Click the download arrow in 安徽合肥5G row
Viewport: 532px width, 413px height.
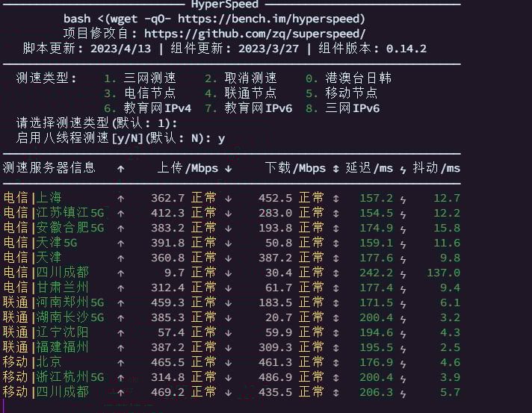pos(229,229)
